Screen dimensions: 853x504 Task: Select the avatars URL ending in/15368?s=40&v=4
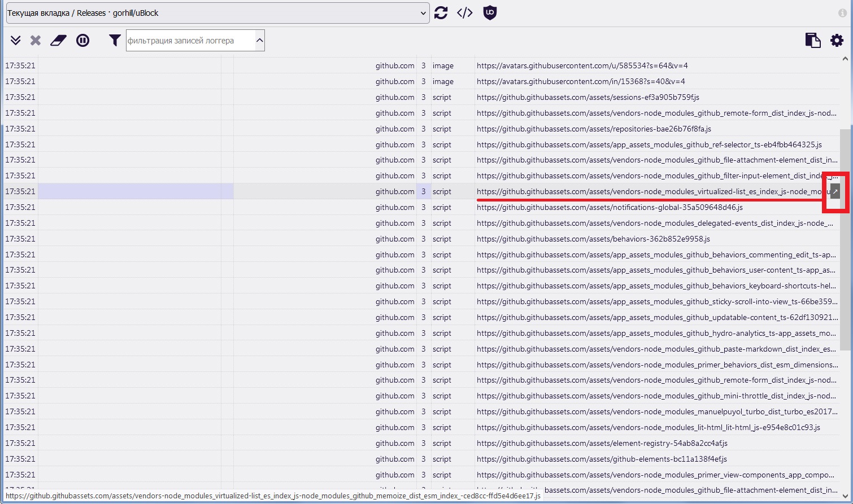click(x=581, y=81)
